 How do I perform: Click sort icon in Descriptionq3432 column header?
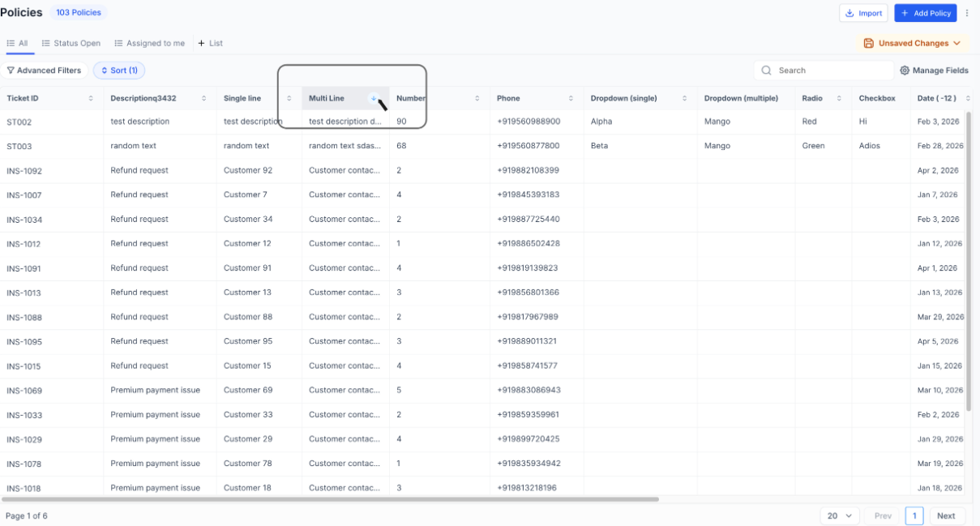pos(203,98)
